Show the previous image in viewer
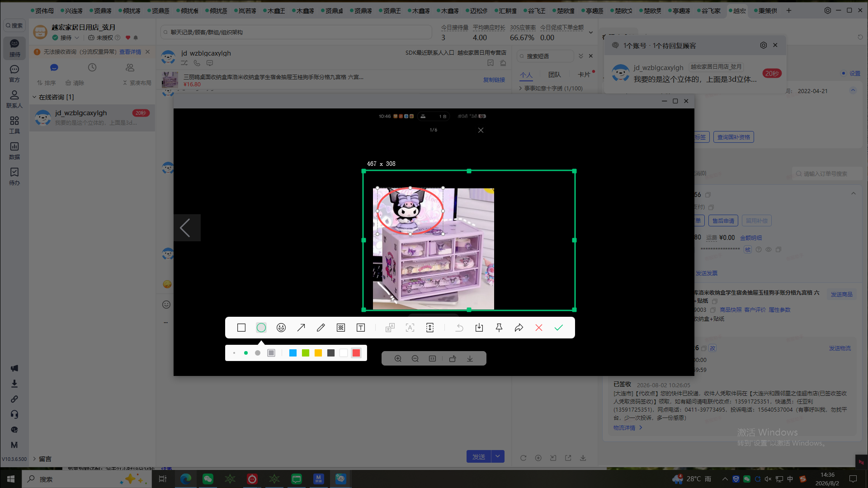 click(186, 227)
